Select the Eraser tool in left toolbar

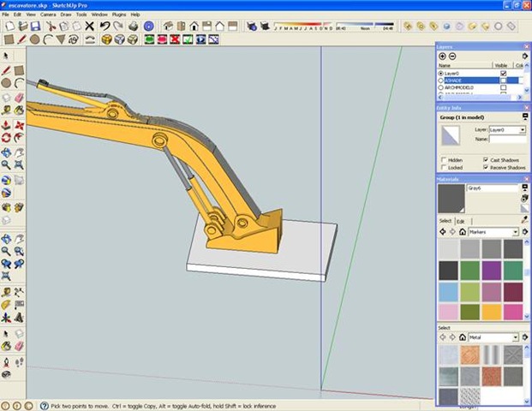click(x=19, y=98)
